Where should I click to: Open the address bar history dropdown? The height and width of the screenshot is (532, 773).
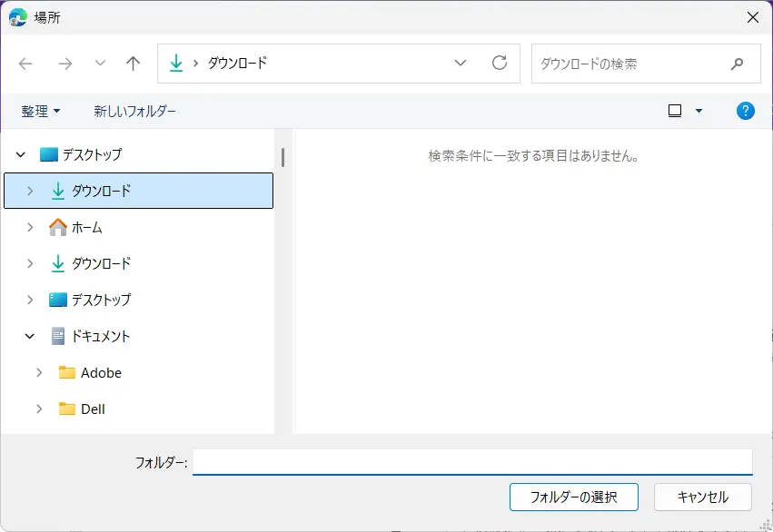click(461, 64)
